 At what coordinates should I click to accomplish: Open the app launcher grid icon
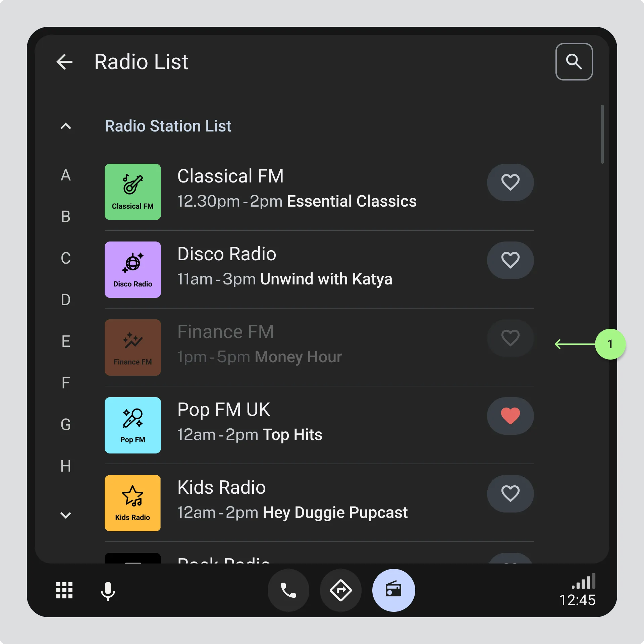pos(64,590)
